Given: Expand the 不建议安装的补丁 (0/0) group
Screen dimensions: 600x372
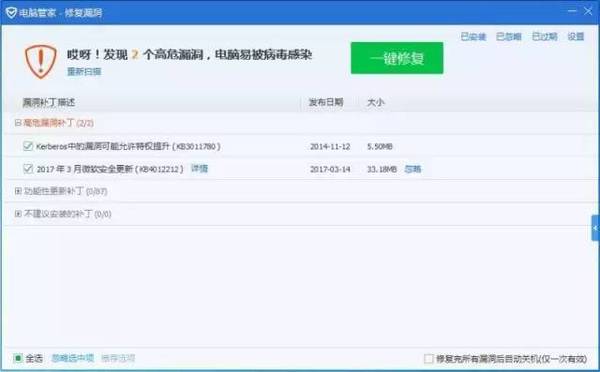Looking at the screenshot, I should tap(18, 214).
